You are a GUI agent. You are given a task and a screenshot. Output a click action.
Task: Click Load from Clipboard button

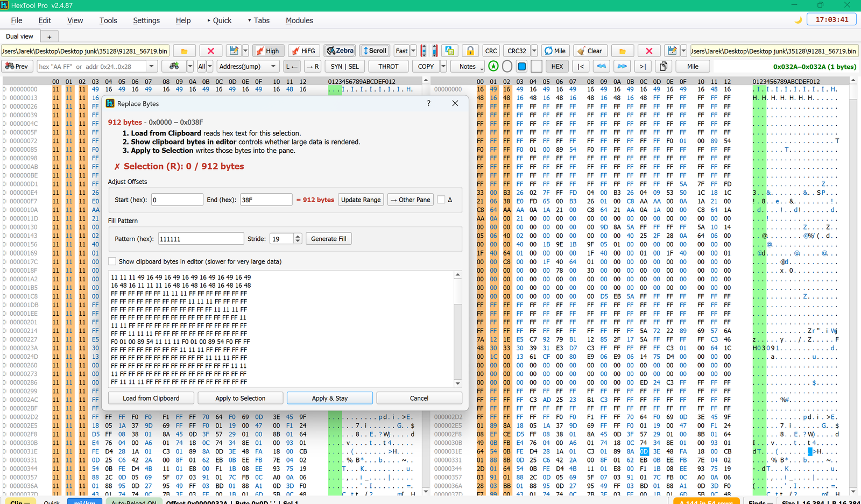tap(151, 398)
